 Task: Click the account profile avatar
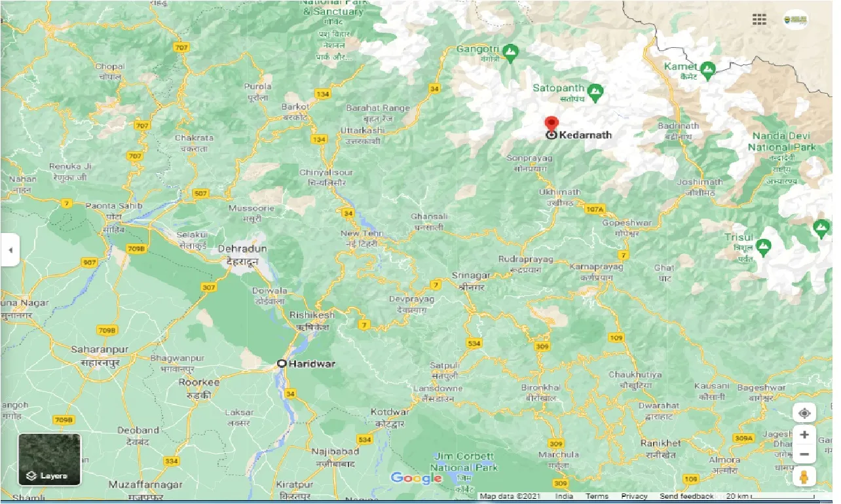click(795, 20)
